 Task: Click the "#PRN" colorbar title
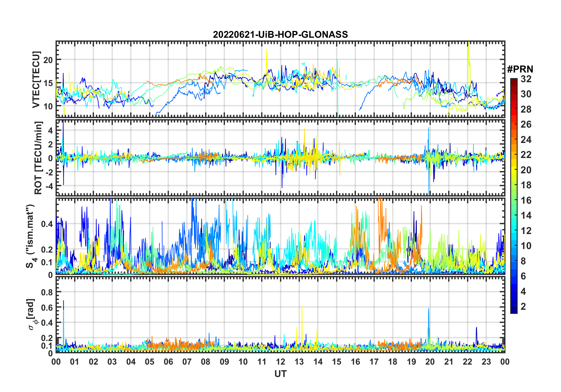pos(520,69)
